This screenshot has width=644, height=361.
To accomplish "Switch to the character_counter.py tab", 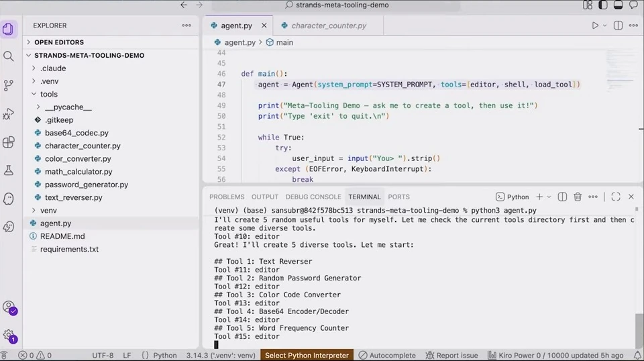I will pos(328,25).
